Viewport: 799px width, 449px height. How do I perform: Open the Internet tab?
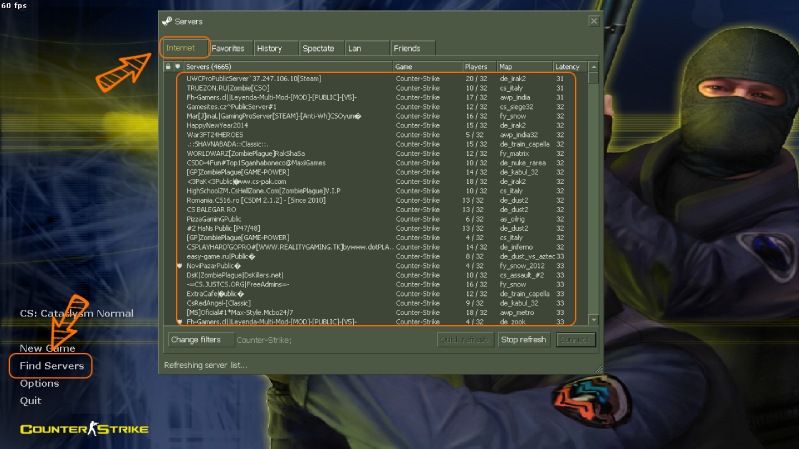pyautogui.click(x=184, y=48)
